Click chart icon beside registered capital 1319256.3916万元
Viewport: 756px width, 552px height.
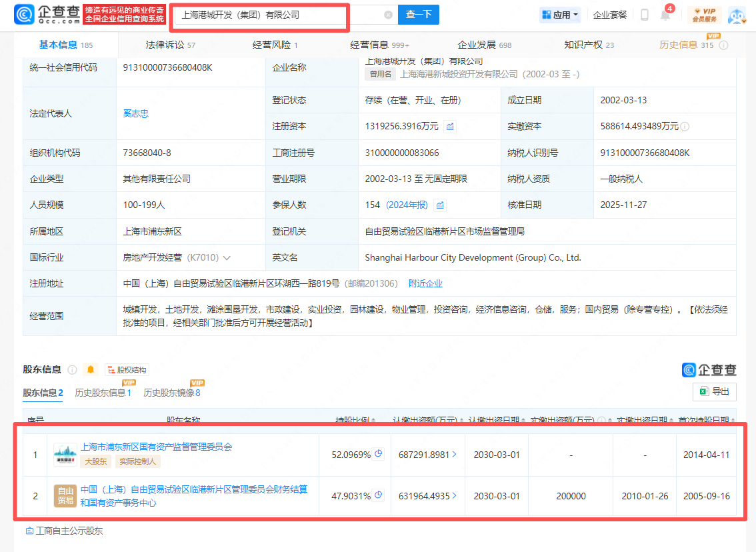pos(451,127)
